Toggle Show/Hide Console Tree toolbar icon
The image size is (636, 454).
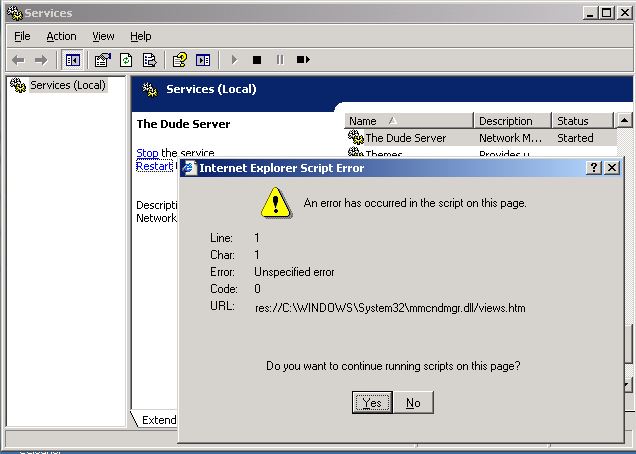pos(73,60)
